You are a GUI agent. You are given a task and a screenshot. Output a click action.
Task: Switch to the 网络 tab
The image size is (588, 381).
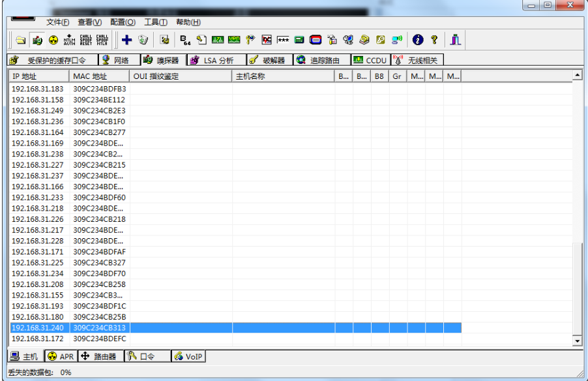(119, 60)
